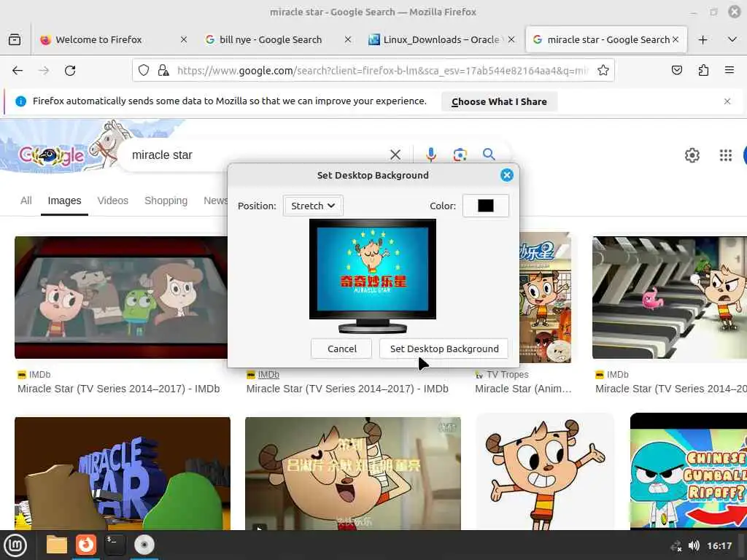This screenshot has height=560, width=747.
Task: Switch to Linux_Downloads Oracle tab
Action: point(441,39)
